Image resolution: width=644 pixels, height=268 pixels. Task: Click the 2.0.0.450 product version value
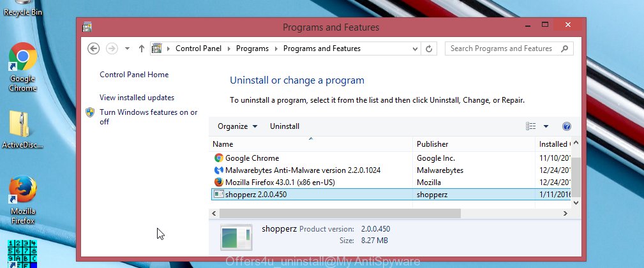375,229
